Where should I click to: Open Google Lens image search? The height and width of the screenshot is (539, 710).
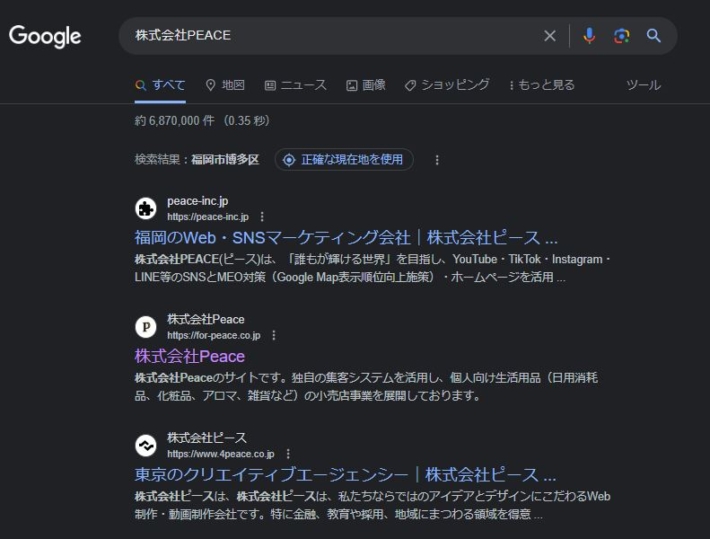[622, 36]
